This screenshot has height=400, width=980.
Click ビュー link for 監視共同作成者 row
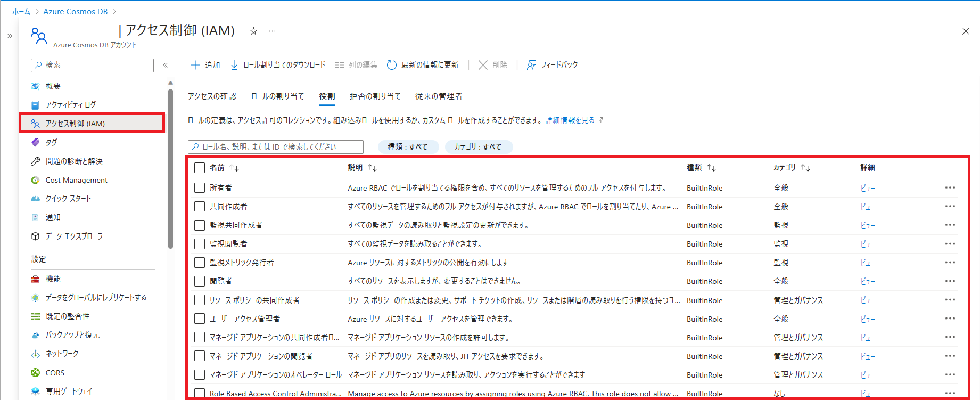click(x=868, y=225)
